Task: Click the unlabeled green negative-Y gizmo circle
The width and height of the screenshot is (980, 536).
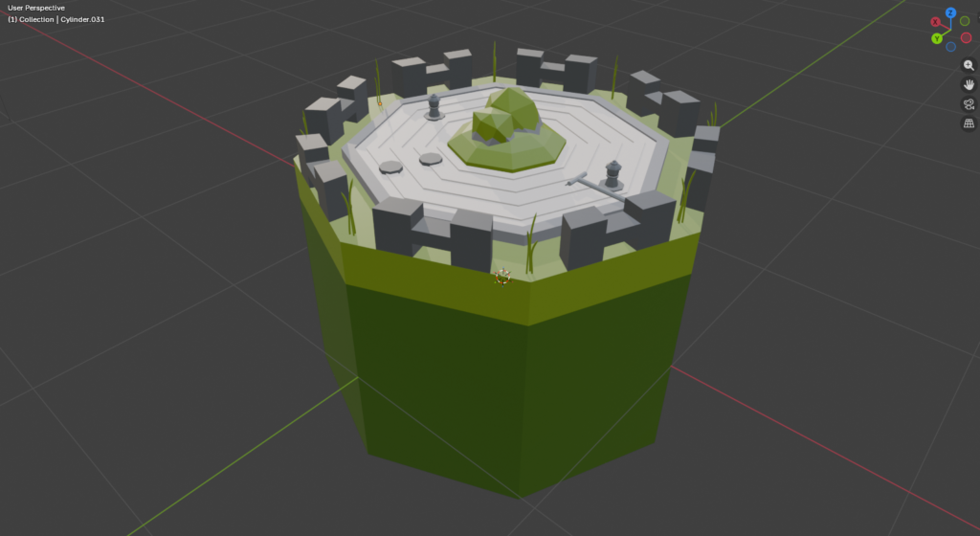Action: click(964, 21)
